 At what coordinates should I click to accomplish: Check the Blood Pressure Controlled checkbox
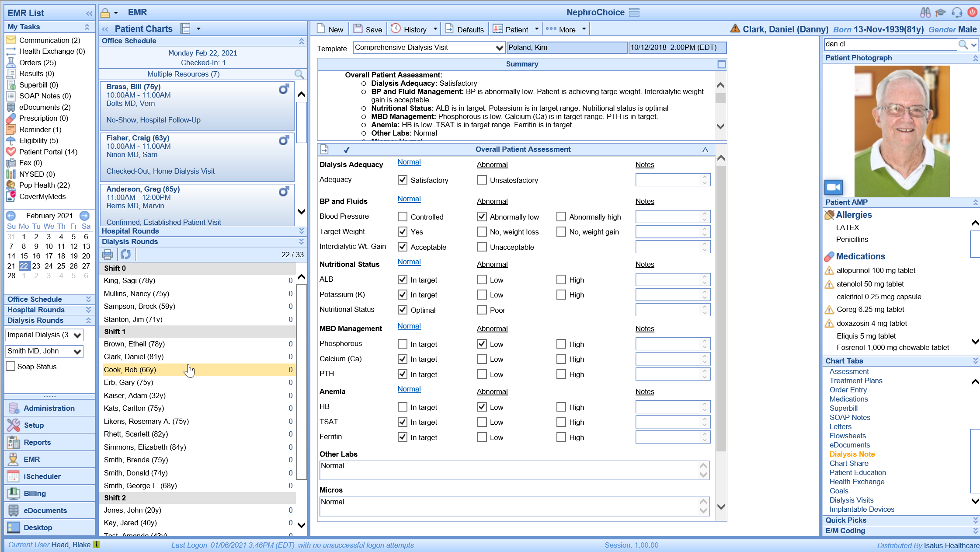403,217
